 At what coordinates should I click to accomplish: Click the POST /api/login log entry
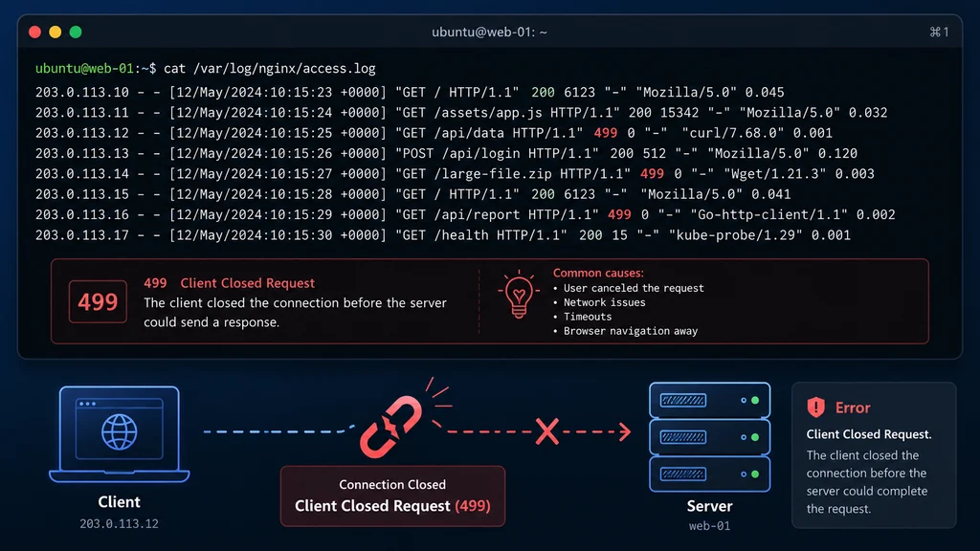[x=446, y=153]
